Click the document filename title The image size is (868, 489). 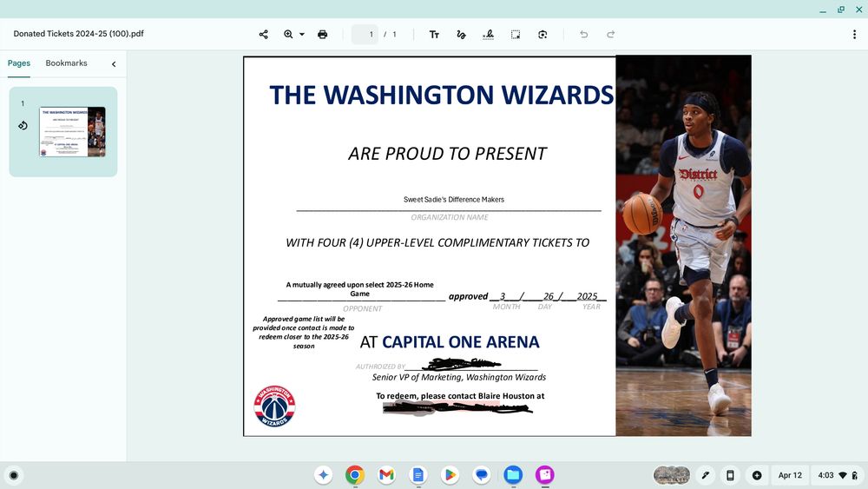pyautogui.click(x=79, y=34)
